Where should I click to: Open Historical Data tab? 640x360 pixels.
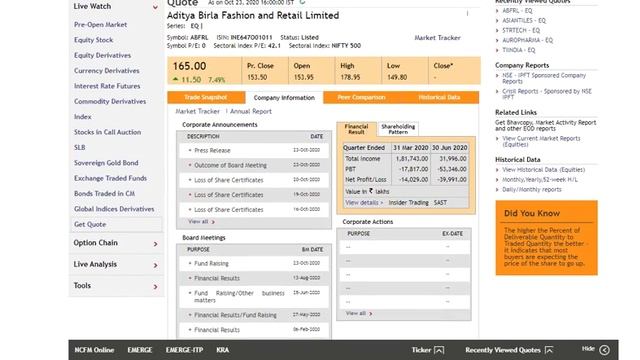439,97
